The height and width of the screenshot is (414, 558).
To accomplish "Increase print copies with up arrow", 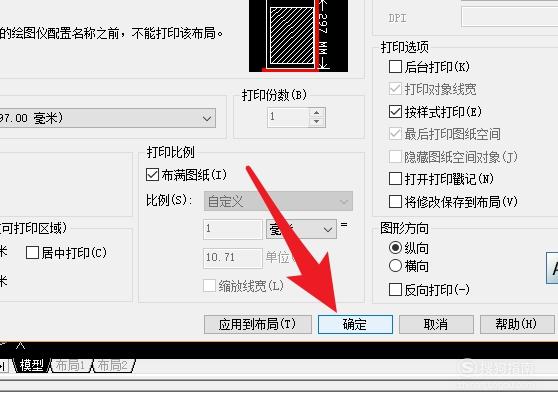I will (x=317, y=112).
